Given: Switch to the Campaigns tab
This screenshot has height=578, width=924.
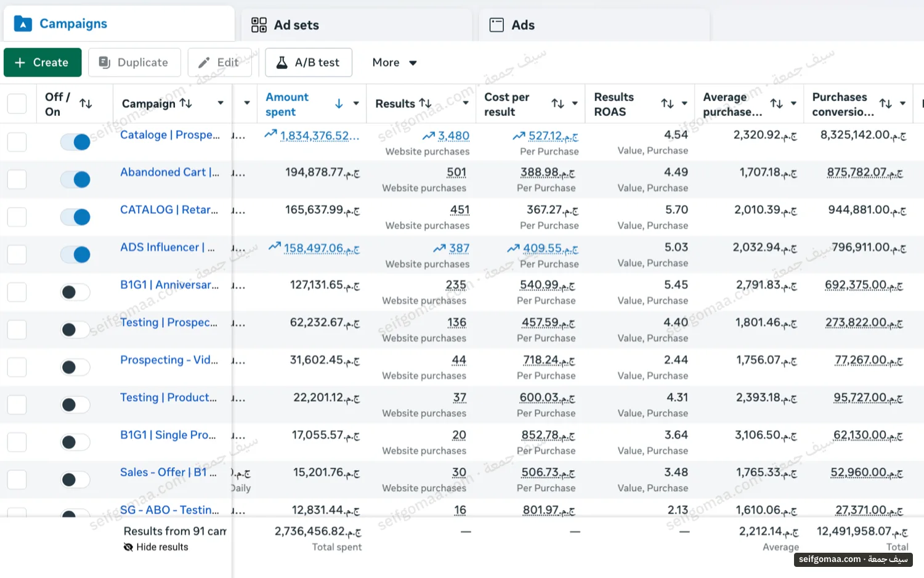Looking at the screenshot, I should tap(119, 24).
